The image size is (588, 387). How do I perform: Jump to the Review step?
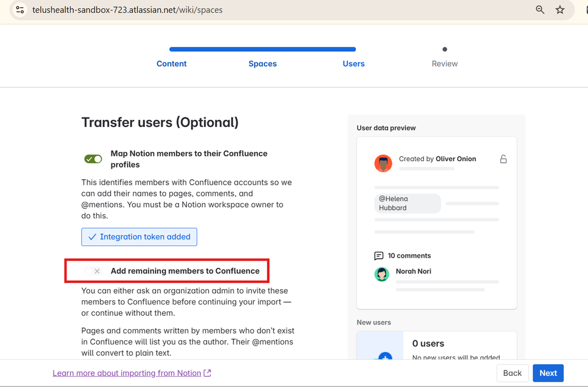[x=445, y=64]
